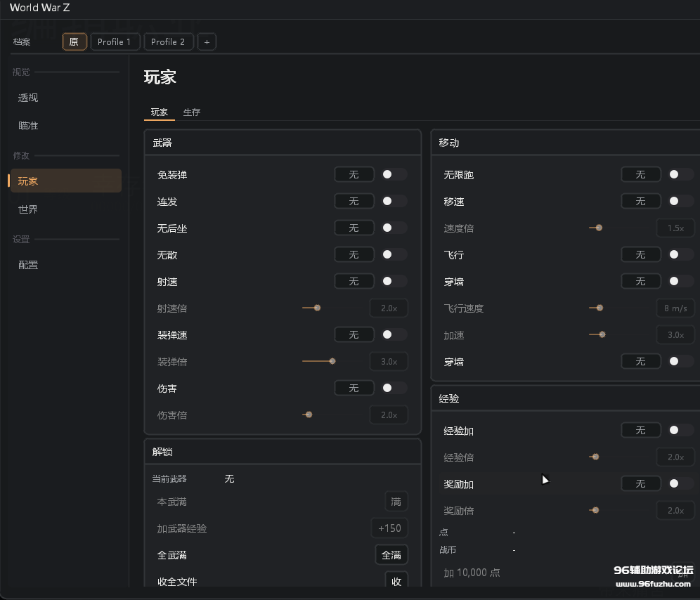
Task: Turn on the 无后坐 switch
Action: point(394,228)
